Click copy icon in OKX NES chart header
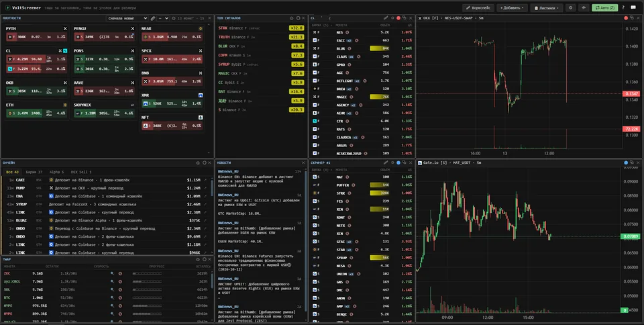The height and width of the screenshot is (325, 644). 632,18
